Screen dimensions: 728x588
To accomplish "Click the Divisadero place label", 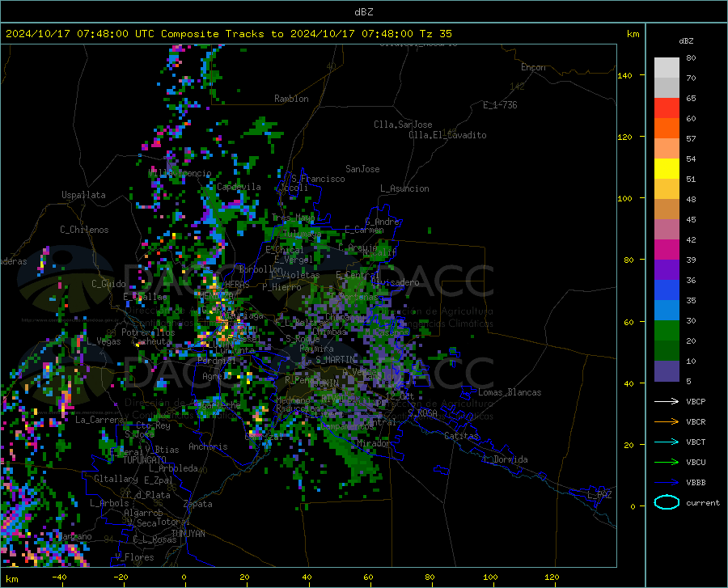I will pyautogui.click(x=395, y=282).
